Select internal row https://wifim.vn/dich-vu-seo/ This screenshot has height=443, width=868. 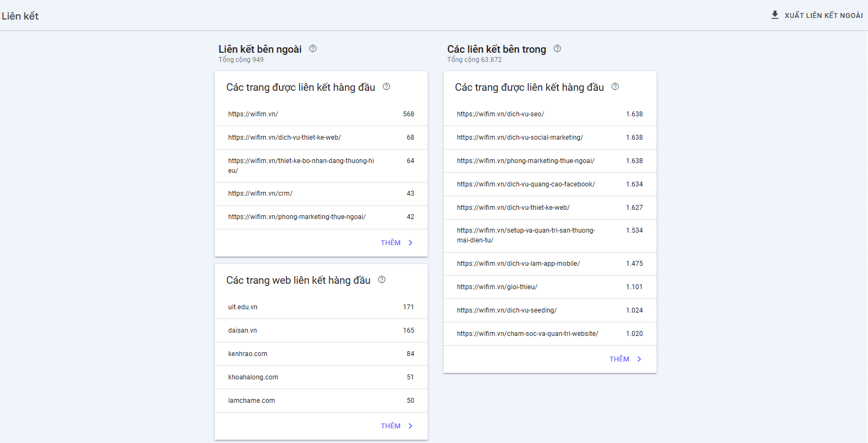[x=550, y=114]
